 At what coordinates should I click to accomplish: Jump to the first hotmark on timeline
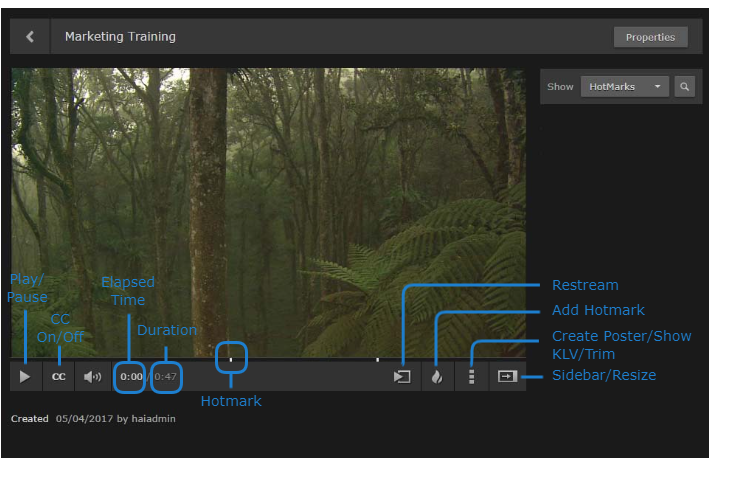(231, 358)
